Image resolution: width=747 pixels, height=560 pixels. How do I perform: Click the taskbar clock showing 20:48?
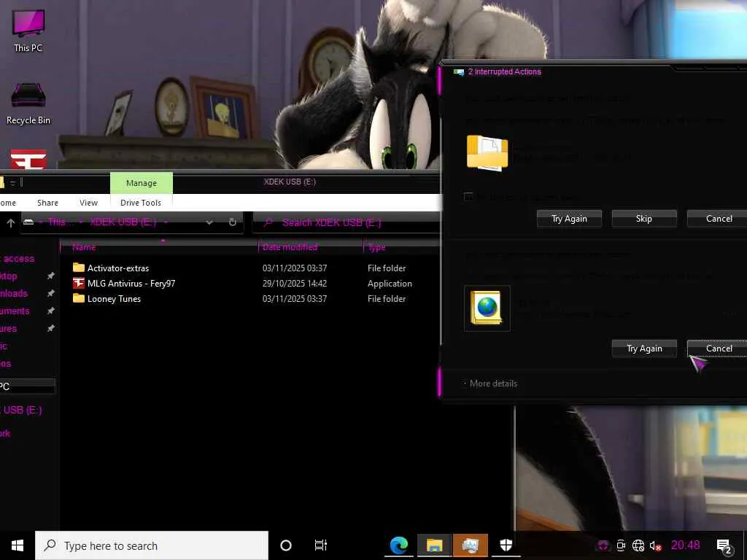pyautogui.click(x=686, y=545)
